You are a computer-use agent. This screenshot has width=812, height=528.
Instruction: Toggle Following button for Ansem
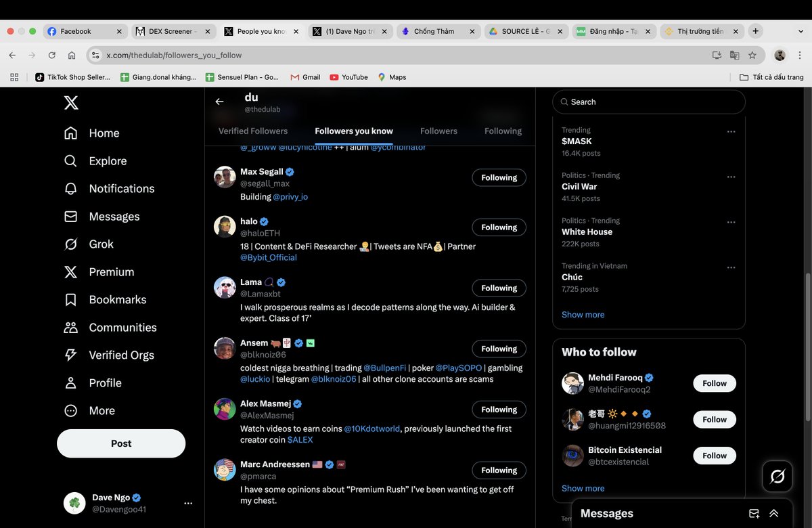pos(499,349)
